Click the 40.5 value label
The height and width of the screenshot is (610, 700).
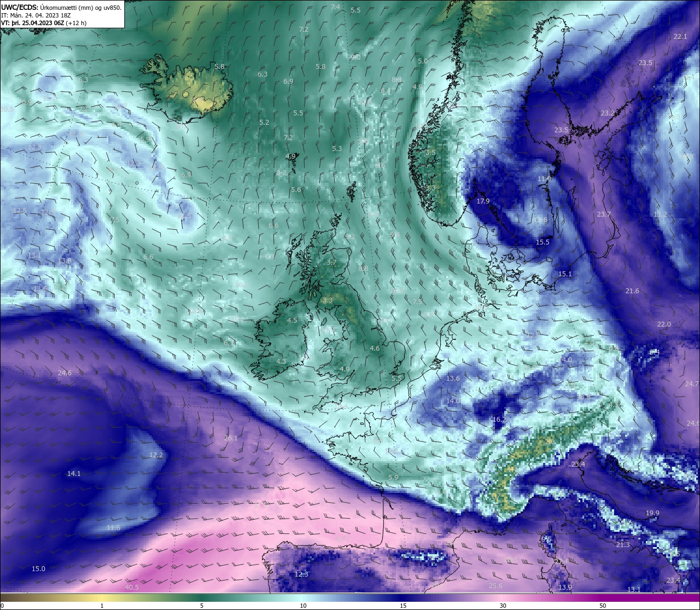coord(132,588)
